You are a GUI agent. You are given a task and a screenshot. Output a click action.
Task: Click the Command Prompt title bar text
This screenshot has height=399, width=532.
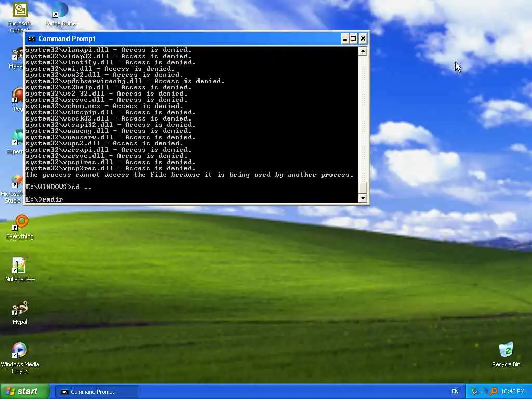tap(67, 38)
